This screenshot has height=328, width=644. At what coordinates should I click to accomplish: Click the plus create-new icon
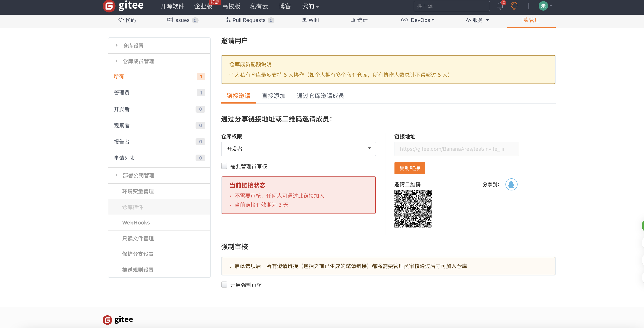coord(528,6)
